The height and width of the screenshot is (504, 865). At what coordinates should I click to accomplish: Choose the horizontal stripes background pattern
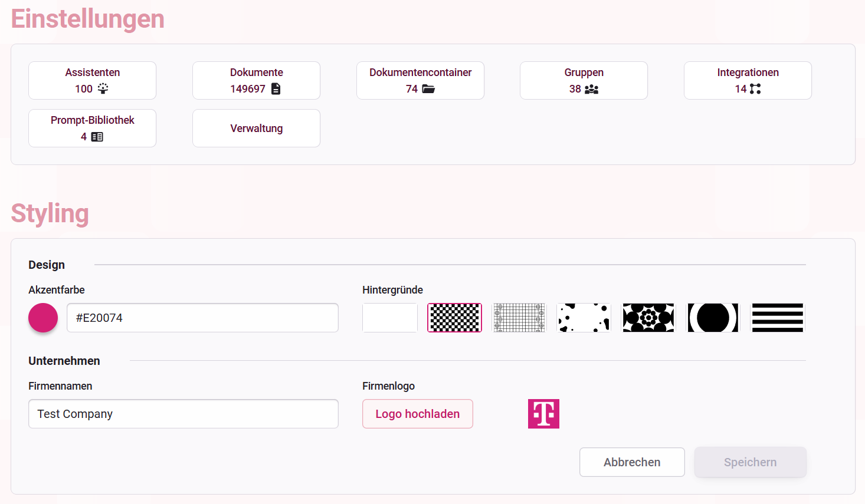[x=778, y=318]
